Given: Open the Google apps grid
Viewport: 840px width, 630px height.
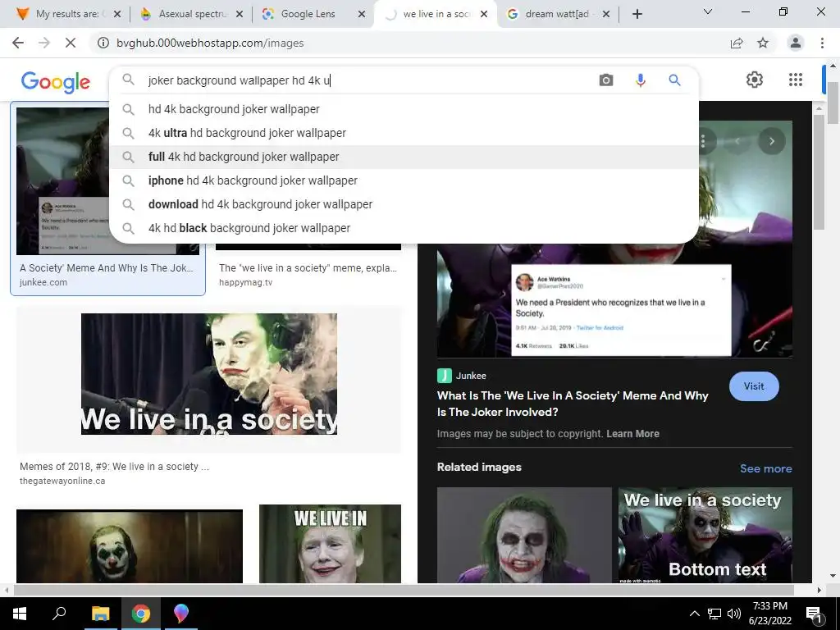Looking at the screenshot, I should [796, 80].
